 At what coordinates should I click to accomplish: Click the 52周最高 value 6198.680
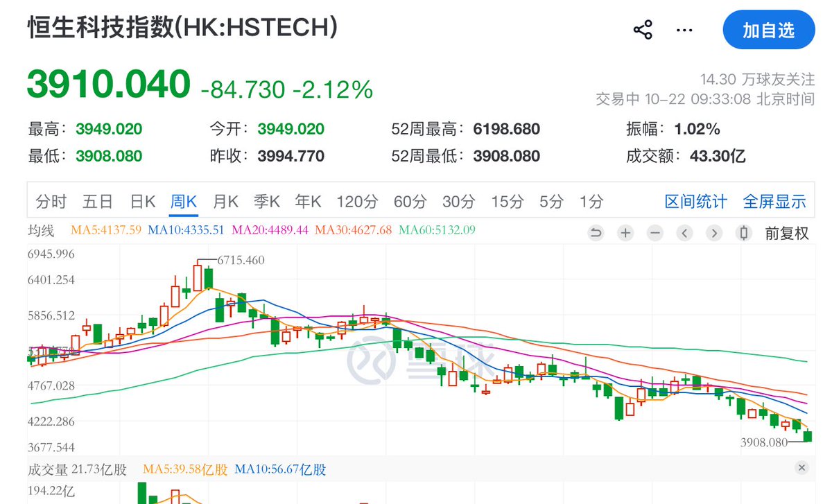507,130
